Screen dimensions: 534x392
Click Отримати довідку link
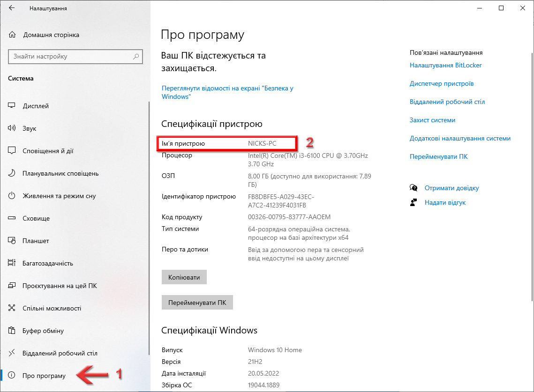point(451,188)
